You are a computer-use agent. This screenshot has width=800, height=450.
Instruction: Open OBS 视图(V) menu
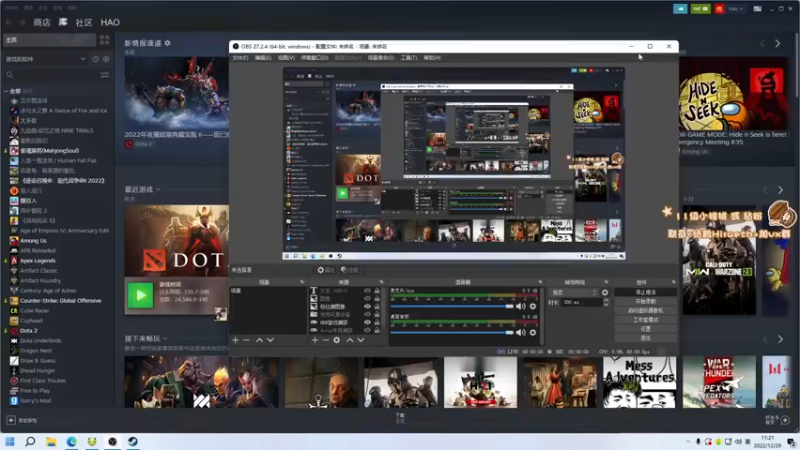point(286,58)
